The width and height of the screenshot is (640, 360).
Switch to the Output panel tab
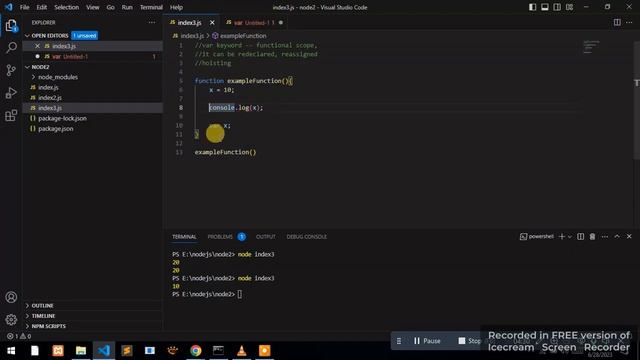pos(266,237)
